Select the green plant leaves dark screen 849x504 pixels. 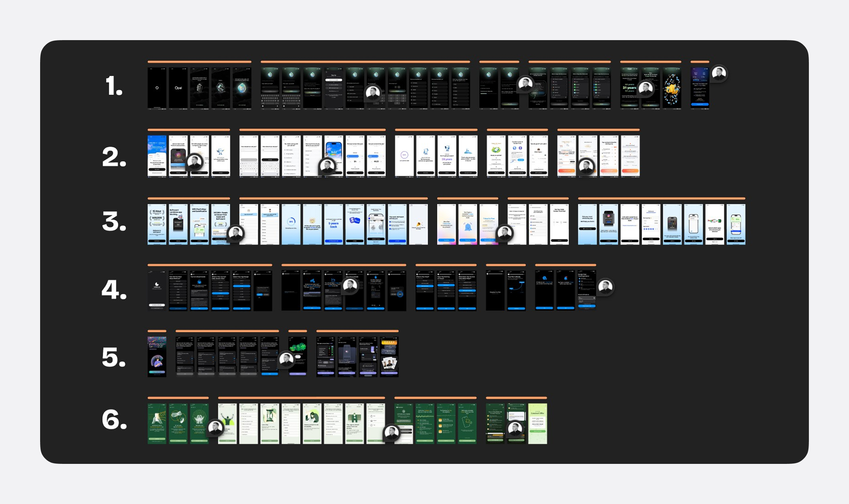(298, 357)
